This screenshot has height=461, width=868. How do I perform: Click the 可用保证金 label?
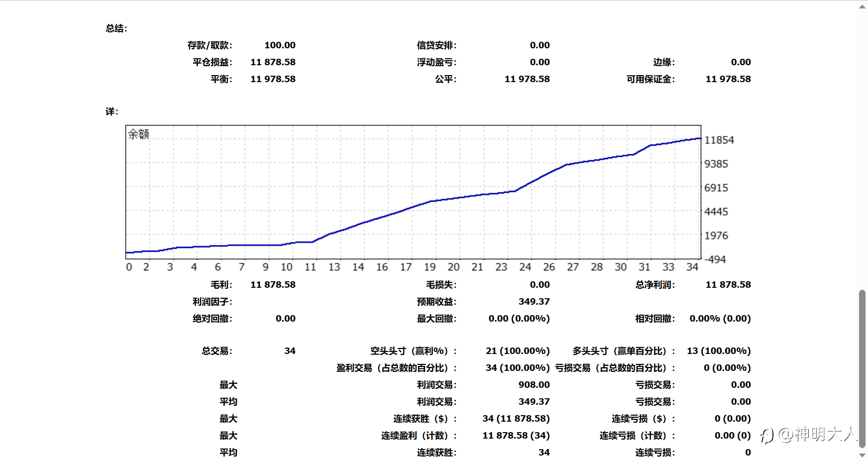pos(651,79)
